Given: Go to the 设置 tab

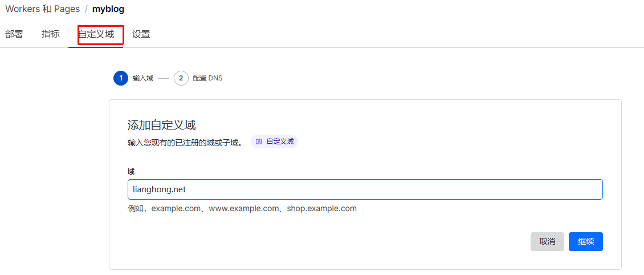Looking at the screenshot, I should [141, 34].
